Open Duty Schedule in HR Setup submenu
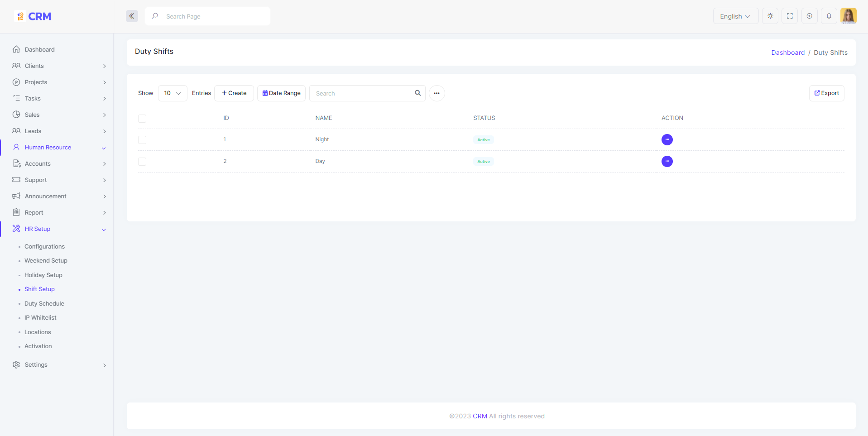 pyautogui.click(x=44, y=303)
